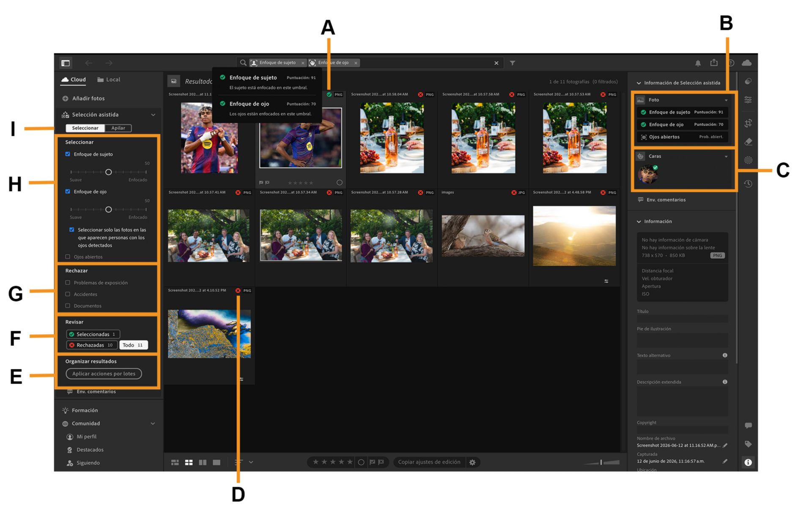Click Añadir fotos
The image size is (812, 525).
(x=83, y=98)
